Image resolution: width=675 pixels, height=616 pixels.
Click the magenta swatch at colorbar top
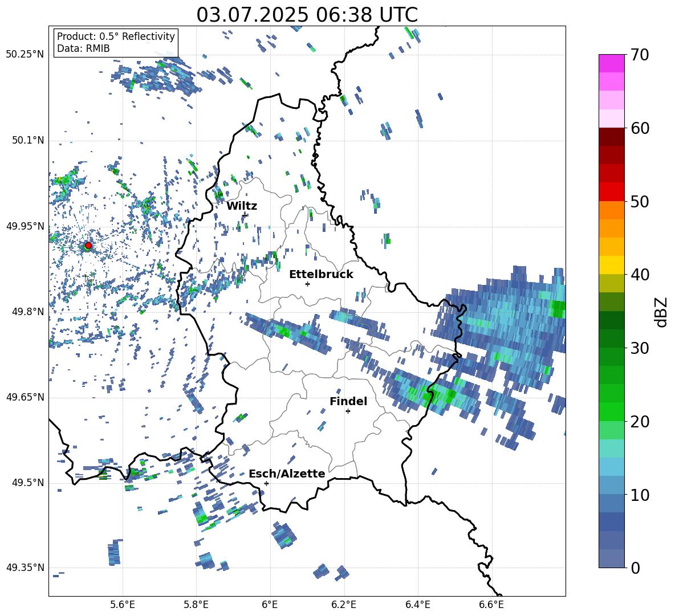coord(611,63)
